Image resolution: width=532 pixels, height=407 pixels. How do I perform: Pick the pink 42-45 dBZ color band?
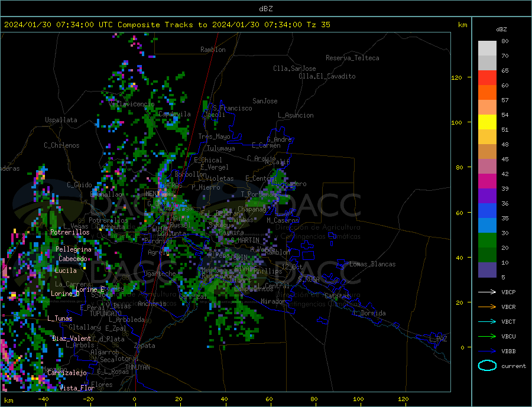(487, 167)
